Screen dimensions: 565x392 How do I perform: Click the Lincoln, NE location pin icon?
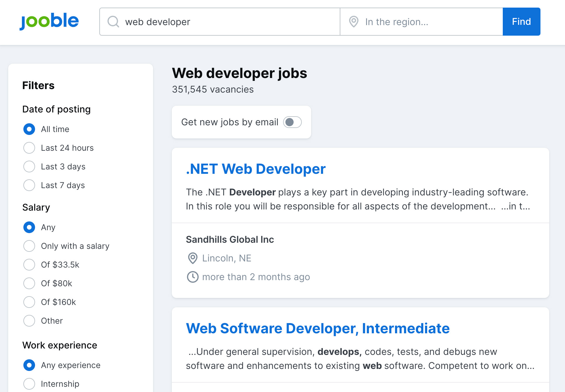coord(193,258)
